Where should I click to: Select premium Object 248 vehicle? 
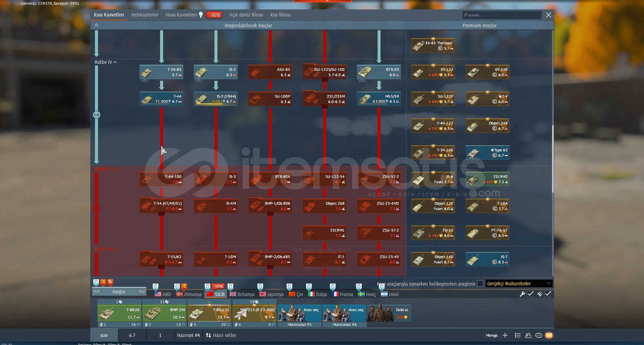(x=488, y=126)
